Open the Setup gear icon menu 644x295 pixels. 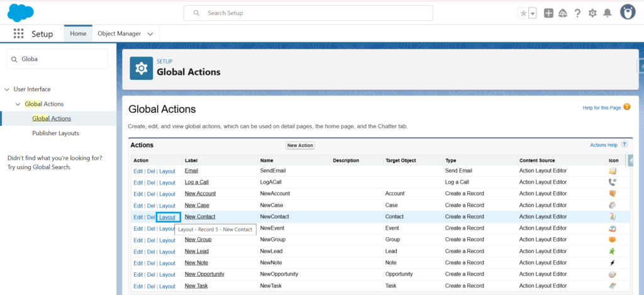click(592, 13)
